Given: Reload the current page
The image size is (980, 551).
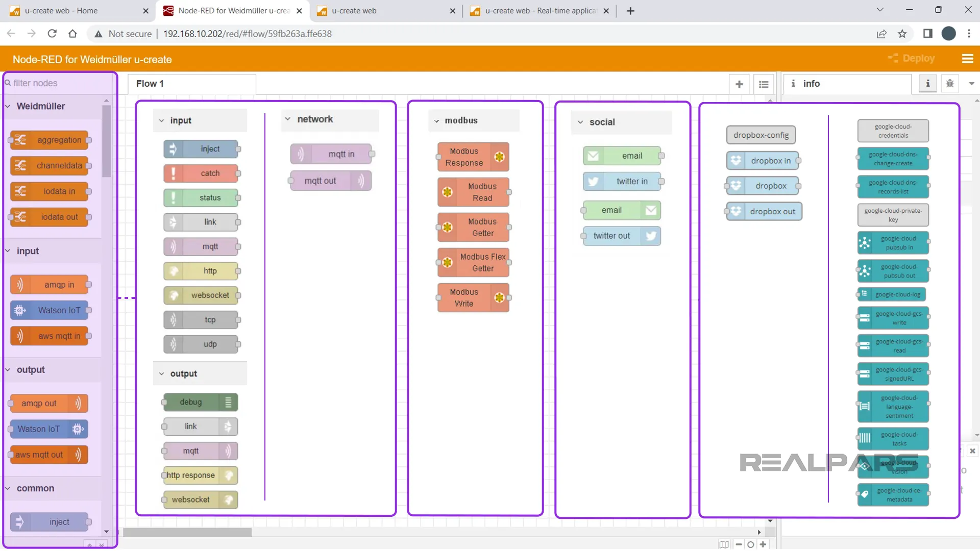Looking at the screenshot, I should click(x=52, y=34).
